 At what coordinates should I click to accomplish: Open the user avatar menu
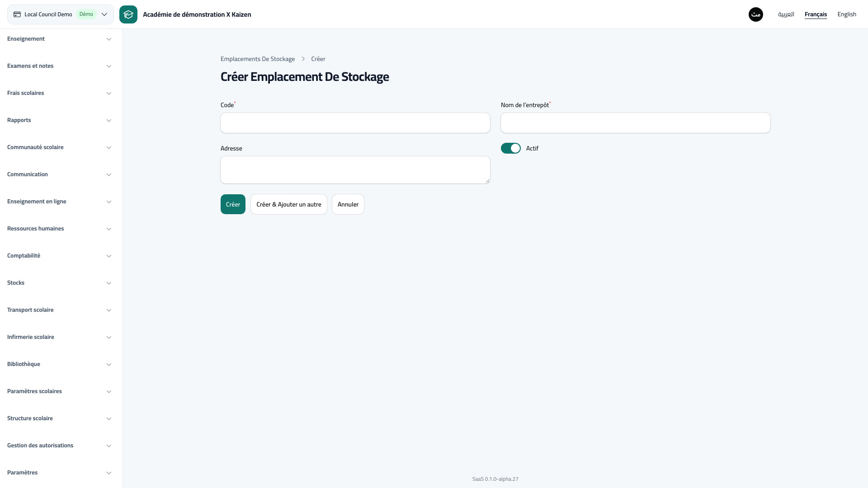pos(756,14)
